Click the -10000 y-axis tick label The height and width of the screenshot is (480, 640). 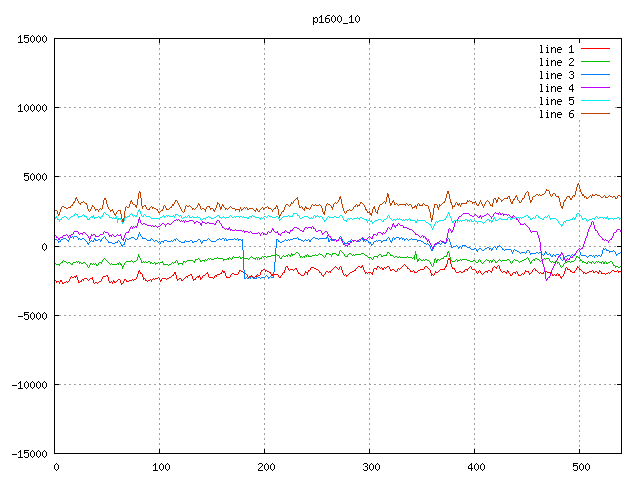[x=29, y=385]
